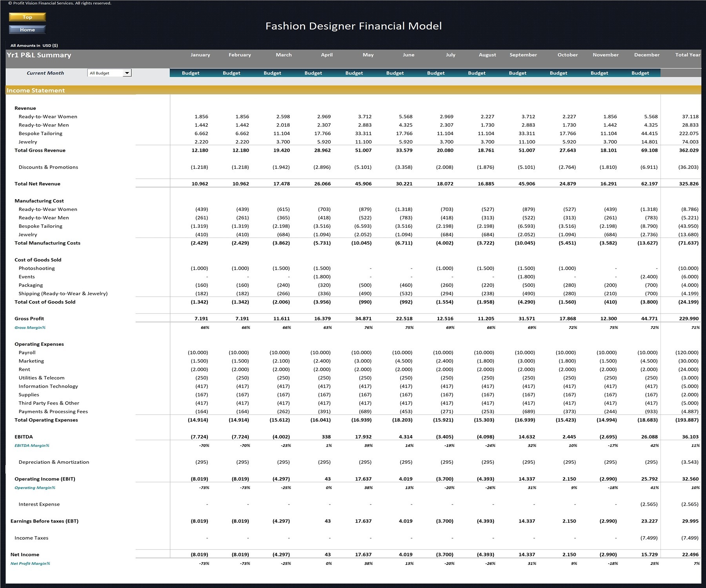
Task: Click the April column header
Action: (327, 55)
